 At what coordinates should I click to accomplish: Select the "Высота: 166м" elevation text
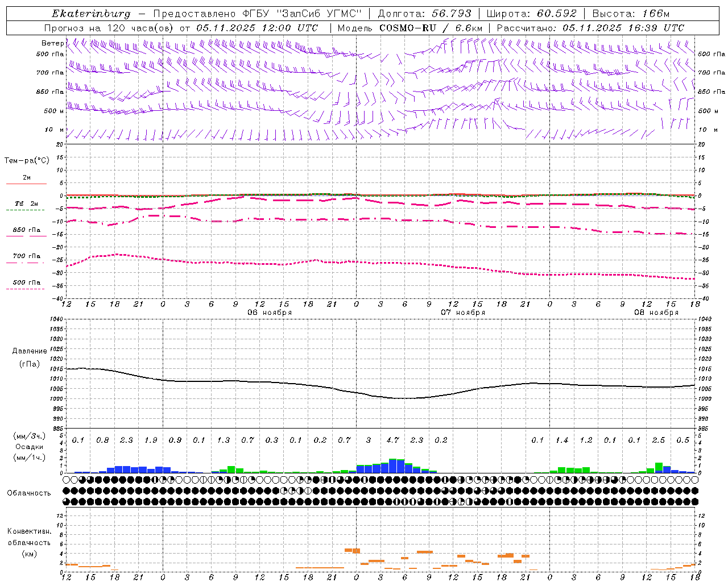631,14
